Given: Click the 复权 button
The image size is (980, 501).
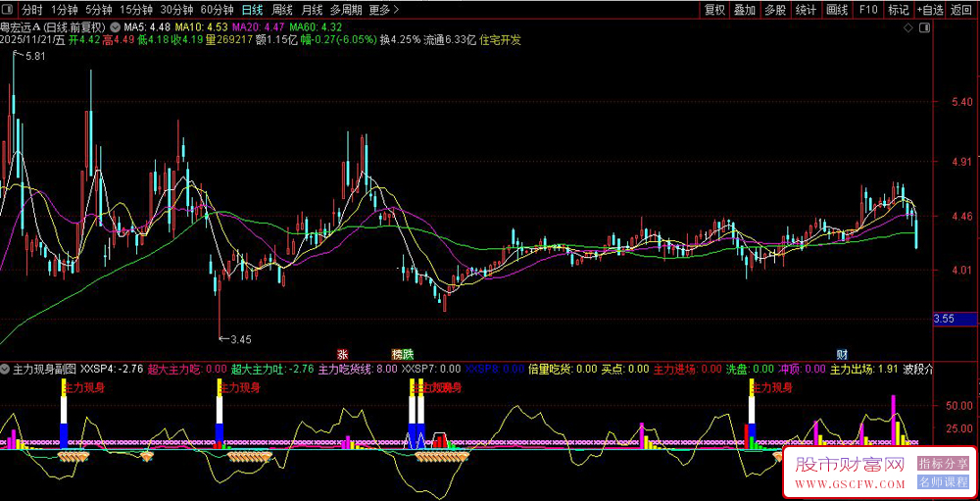Looking at the screenshot, I should coord(715,10).
